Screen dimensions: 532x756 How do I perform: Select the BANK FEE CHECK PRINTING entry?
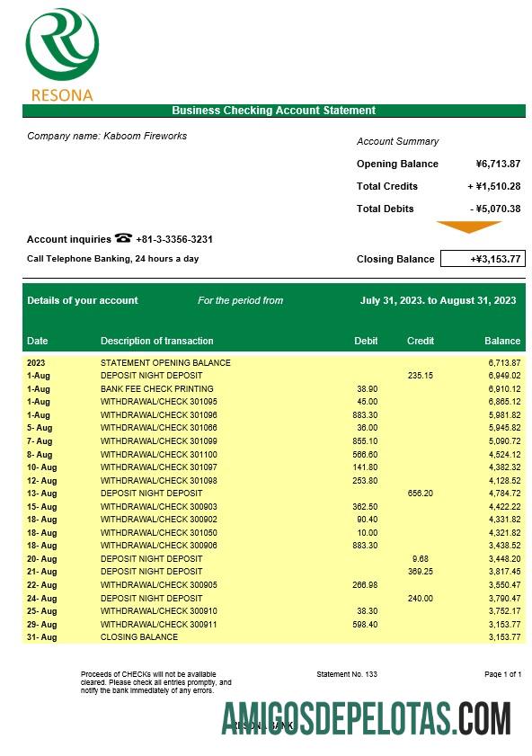coord(156,388)
